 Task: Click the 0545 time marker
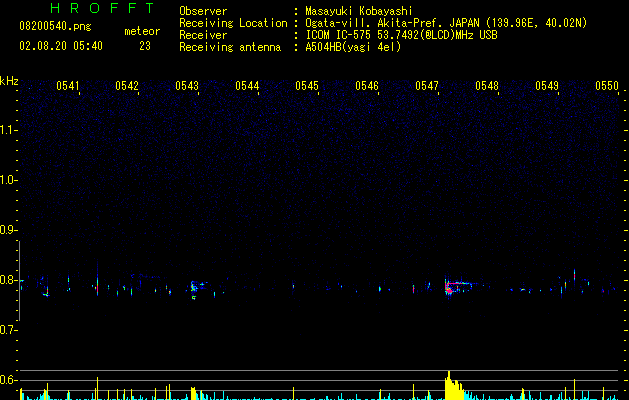pos(307,86)
